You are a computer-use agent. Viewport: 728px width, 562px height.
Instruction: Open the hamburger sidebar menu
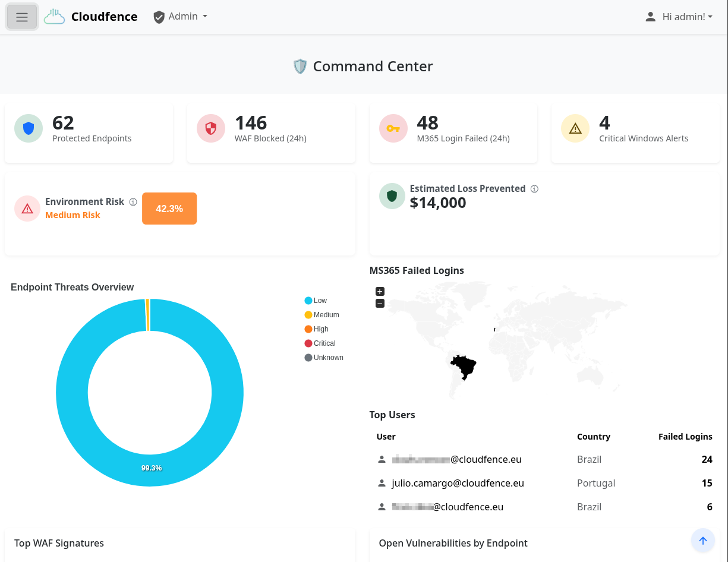(x=22, y=17)
